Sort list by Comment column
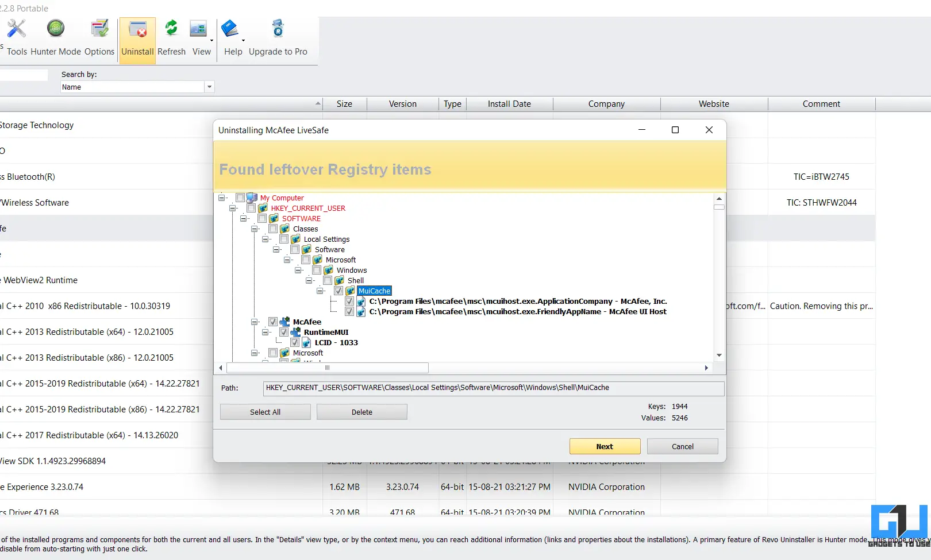This screenshot has width=931, height=560. [x=821, y=104]
